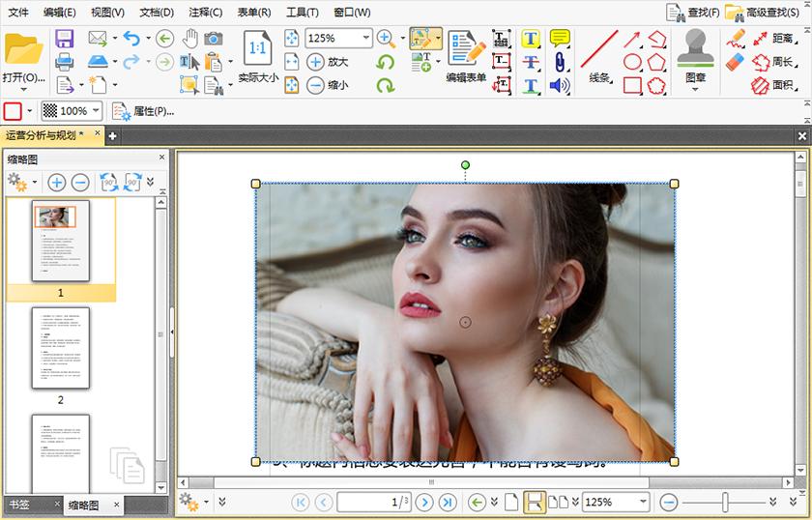
Task: Add a sticky note comment
Action: click(560, 39)
